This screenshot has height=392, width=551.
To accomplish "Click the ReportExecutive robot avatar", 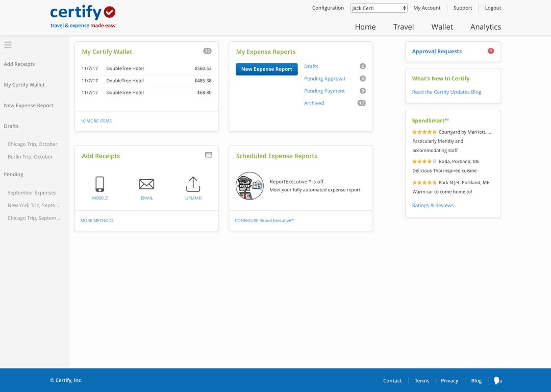I will click(249, 186).
